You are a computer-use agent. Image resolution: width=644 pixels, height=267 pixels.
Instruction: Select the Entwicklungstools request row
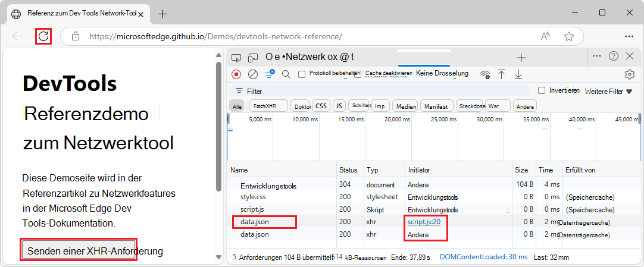[434, 185]
